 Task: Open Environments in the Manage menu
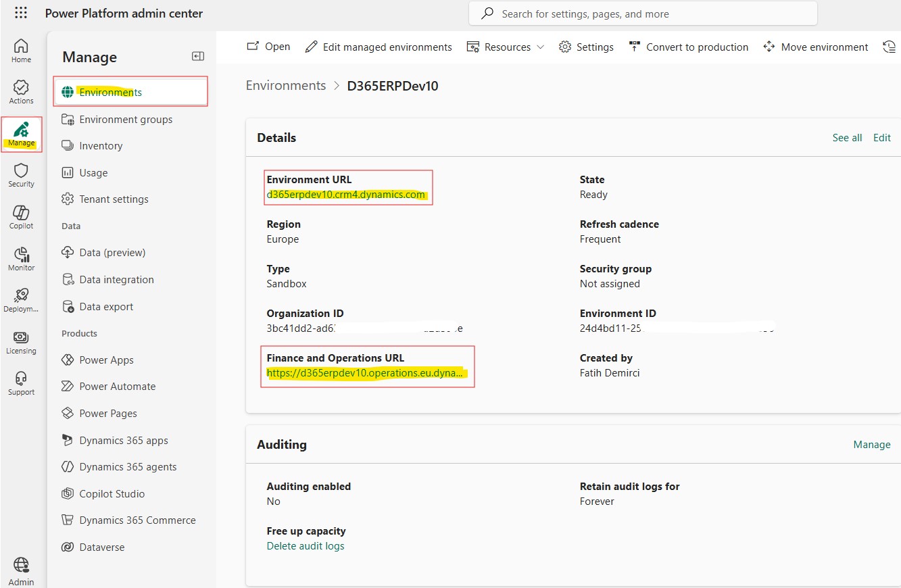(130, 92)
